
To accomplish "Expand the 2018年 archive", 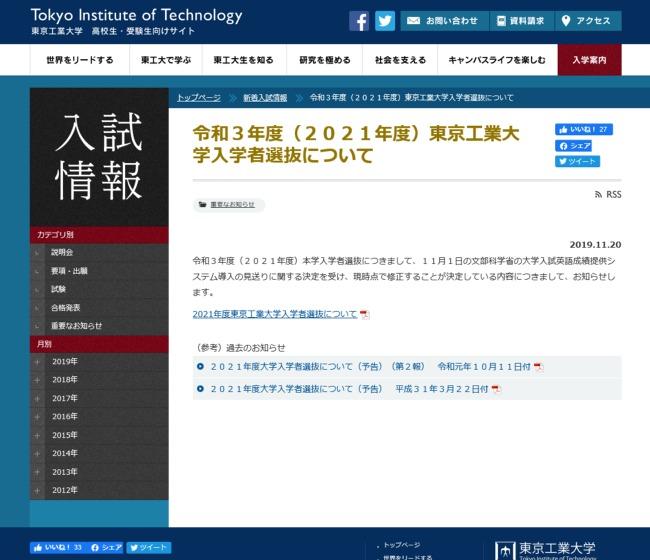I will 99,380.
